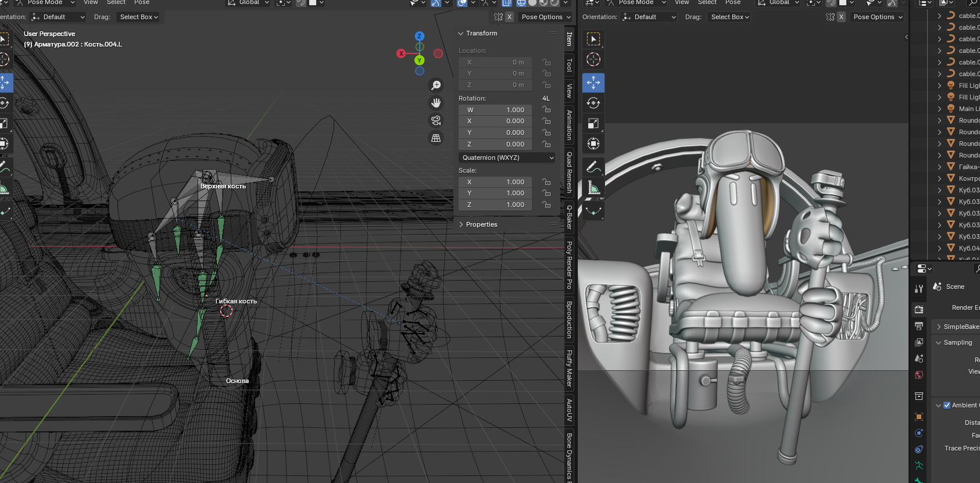Select the Scale tool in right viewport toolbar
This screenshot has height=483, width=980.
pos(593,123)
